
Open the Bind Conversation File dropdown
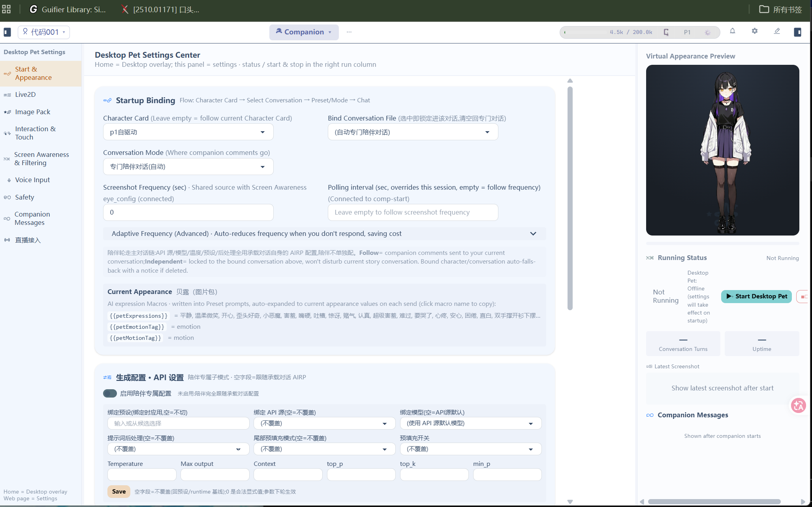413,132
